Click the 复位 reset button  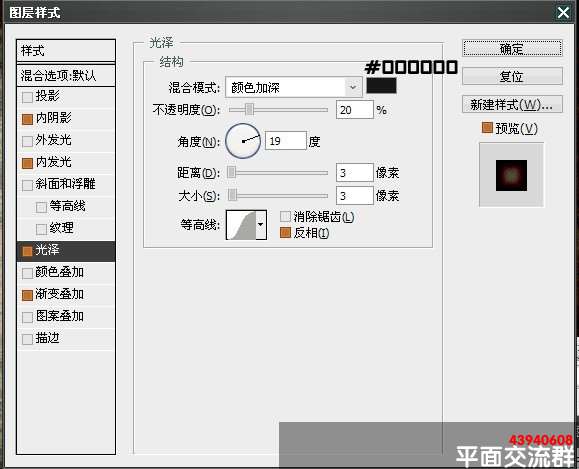[513, 76]
